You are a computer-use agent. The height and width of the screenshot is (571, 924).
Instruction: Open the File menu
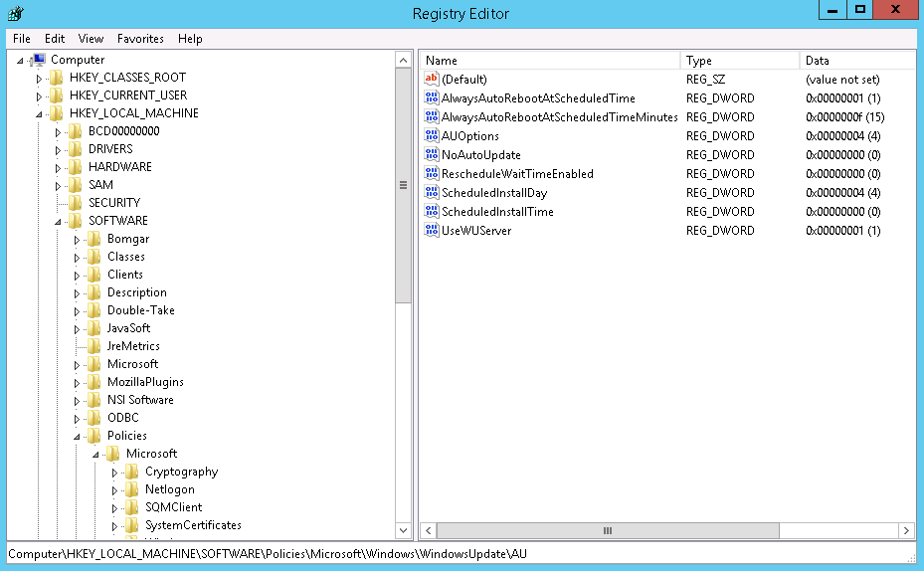(x=21, y=39)
